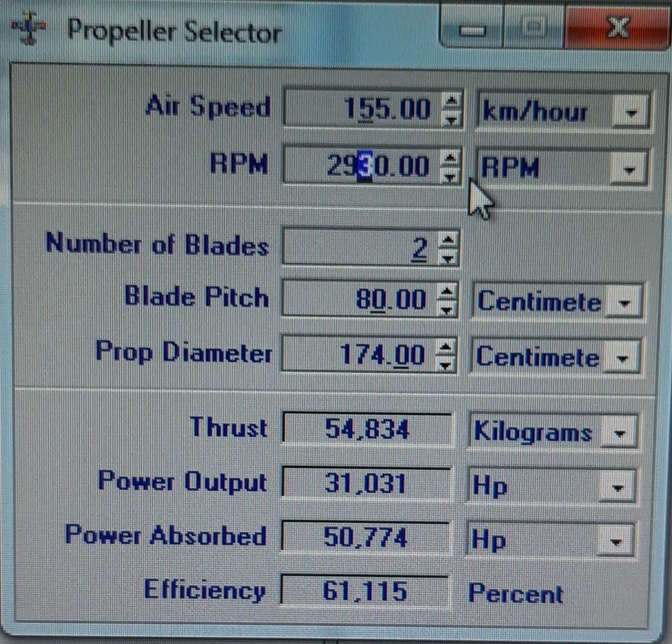Increase Air Speed with up spinner arrow
The width and height of the screenshot is (672, 644).
click(451, 101)
